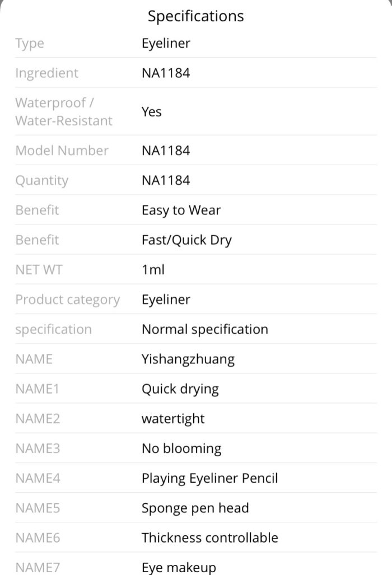The width and height of the screenshot is (392, 575).
Task: Select the Quick drying text
Action: (x=180, y=389)
